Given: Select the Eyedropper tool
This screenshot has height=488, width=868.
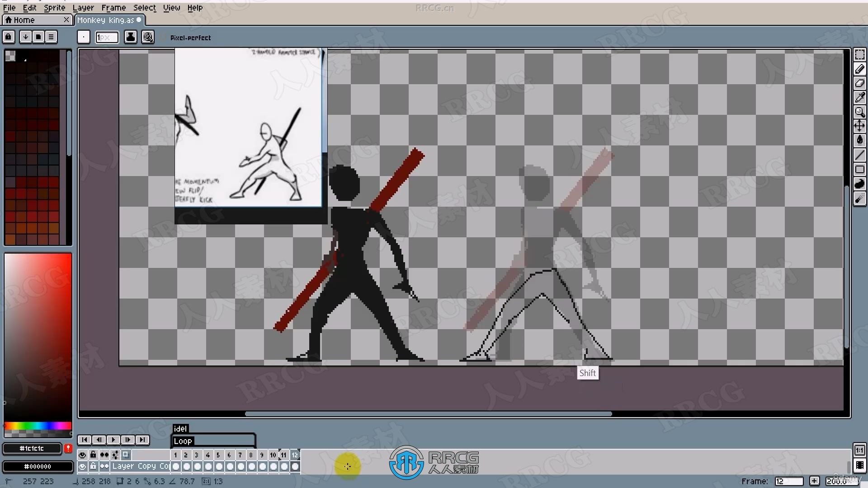Looking at the screenshot, I should click(859, 98).
